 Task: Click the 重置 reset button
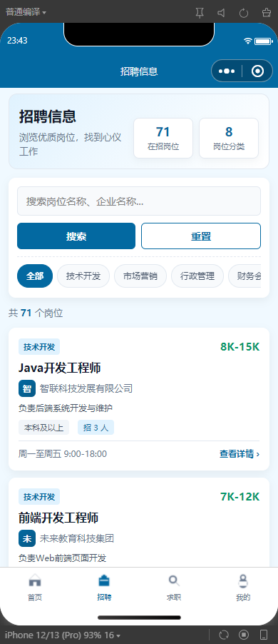click(x=201, y=236)
